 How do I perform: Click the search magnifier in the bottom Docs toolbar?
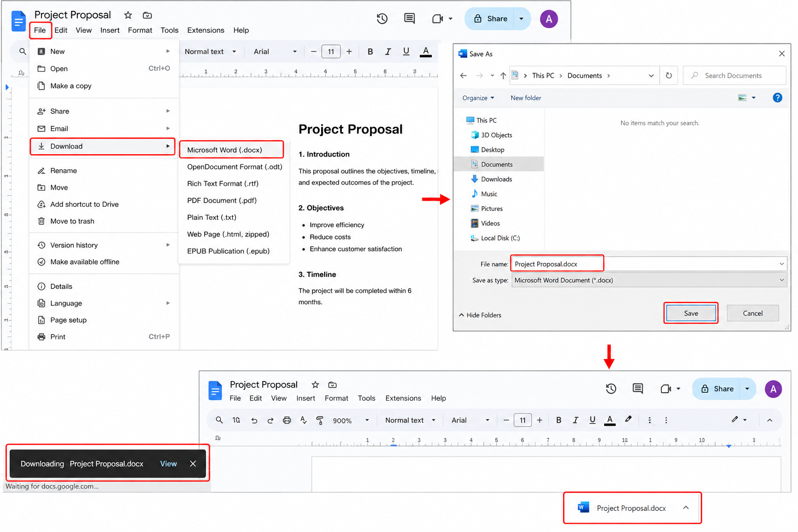point(219,420)
